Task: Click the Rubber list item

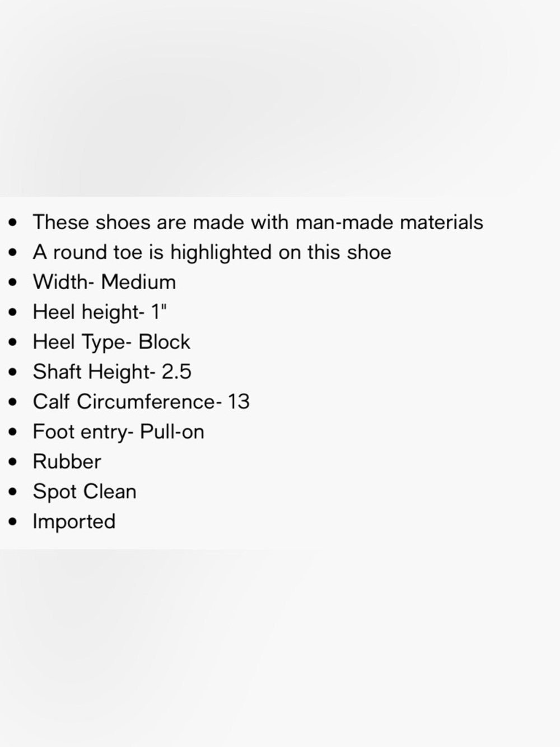Action: (67, 462)
